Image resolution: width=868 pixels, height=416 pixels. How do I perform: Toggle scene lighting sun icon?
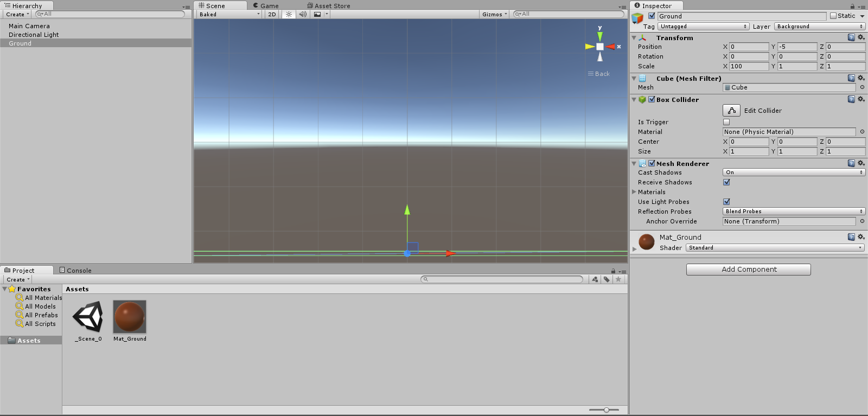pyautogui.click(x=289, y=15)
